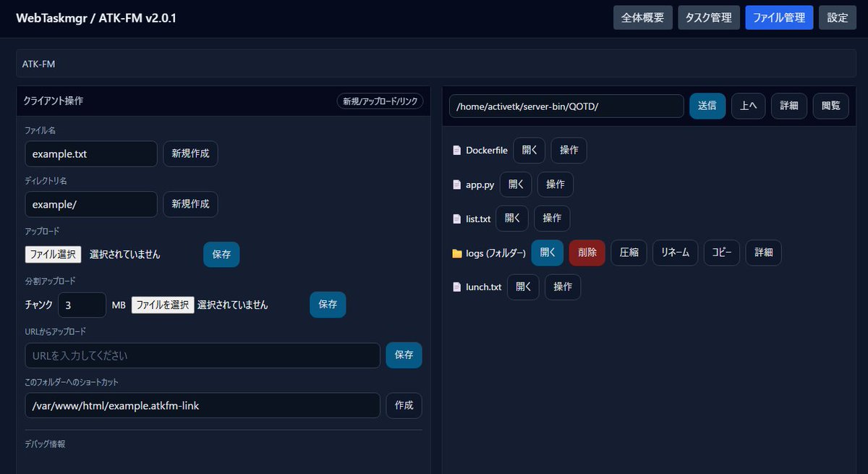Click 圧縮 for logs folder

click(x=629, y=253)
